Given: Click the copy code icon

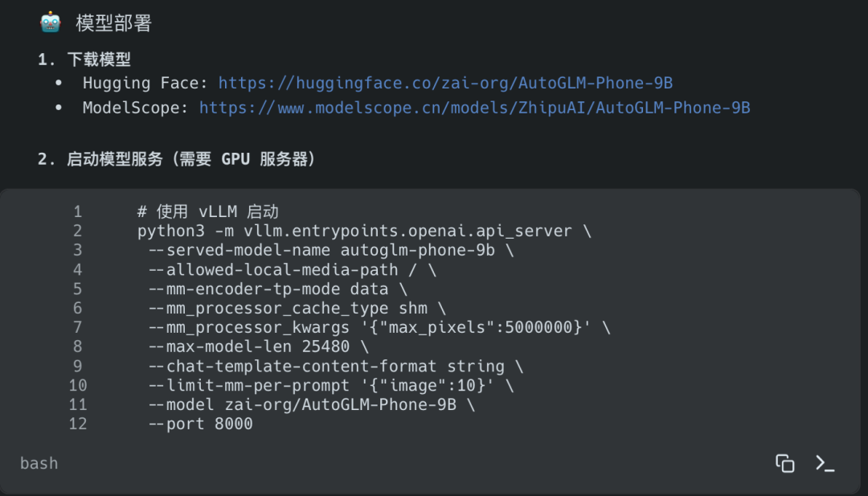Looking at the screenshot, I should coord(784,463).
